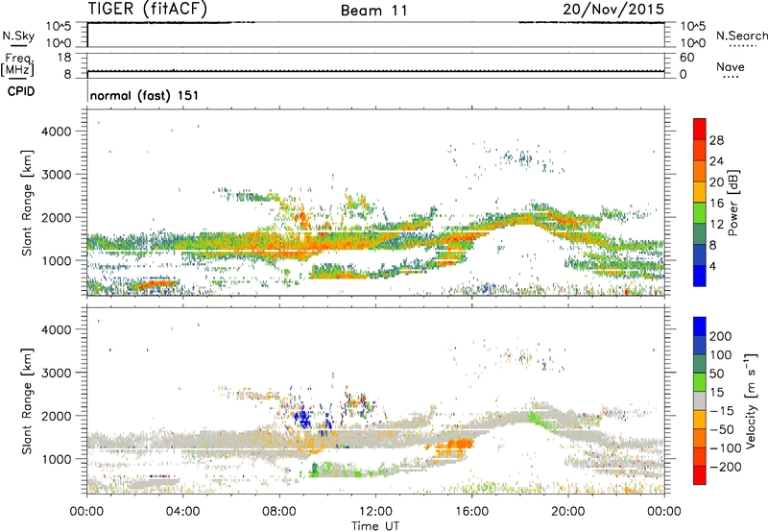Click the blue high-velocity patch near 09:00, 1900 km
Screen dimensions: 768x532
[303, 420]
